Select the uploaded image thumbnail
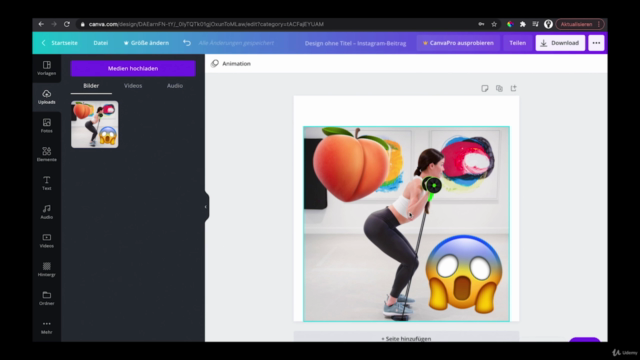Image resolution: width=640 pixels, height=360 pixels. pyautogui.click(x=95, y=124)
